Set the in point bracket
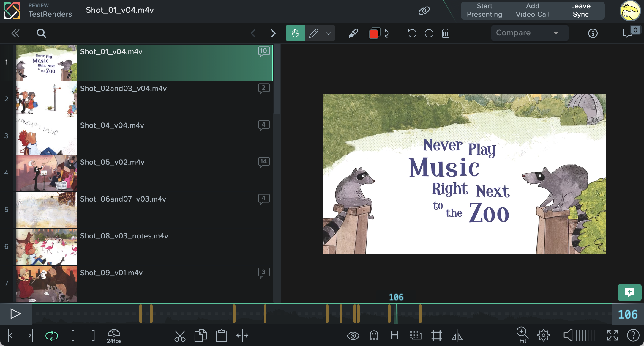Image resolution: width=644 pixels, height=346 pixels. click(72, 336)
